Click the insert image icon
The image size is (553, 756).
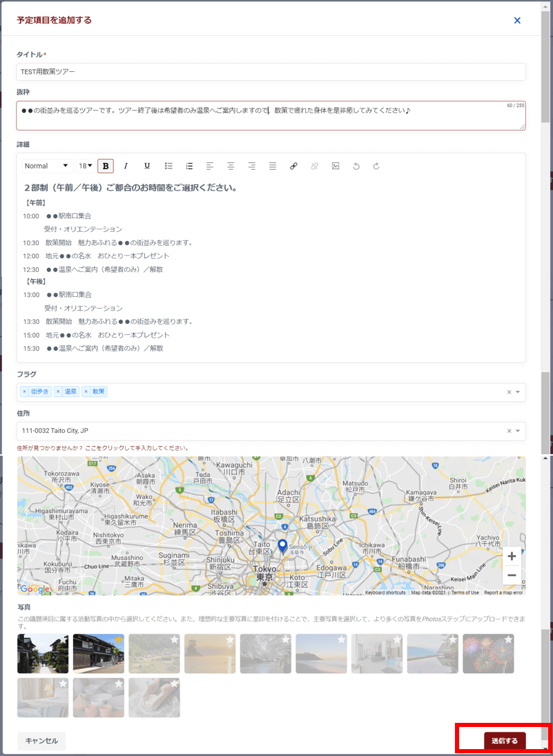pos(336,166)
